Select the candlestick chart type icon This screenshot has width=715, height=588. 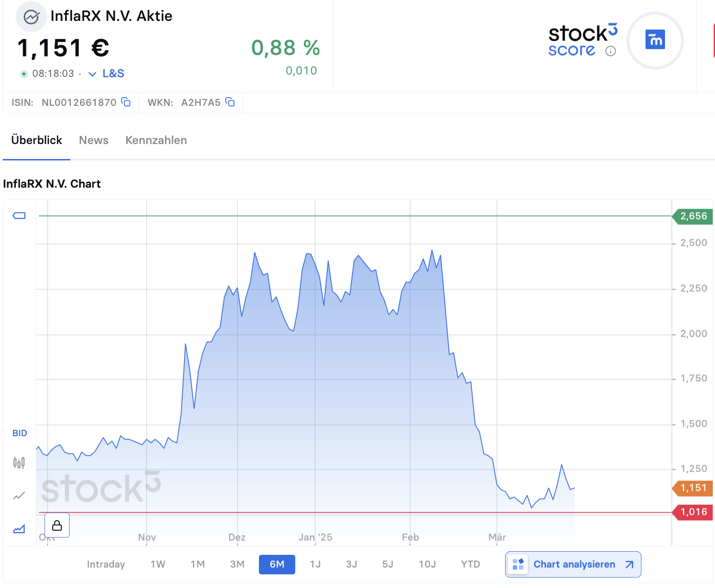click(19, 463)
